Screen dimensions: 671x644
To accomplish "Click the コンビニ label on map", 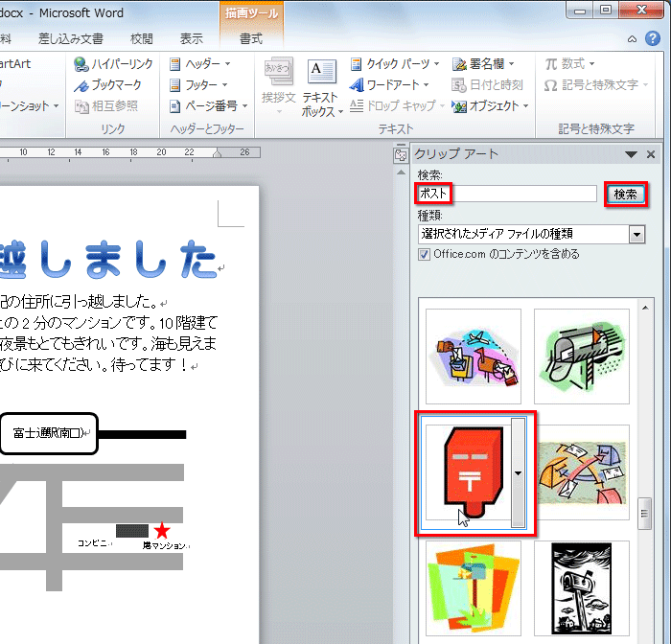I will [93, 543].
